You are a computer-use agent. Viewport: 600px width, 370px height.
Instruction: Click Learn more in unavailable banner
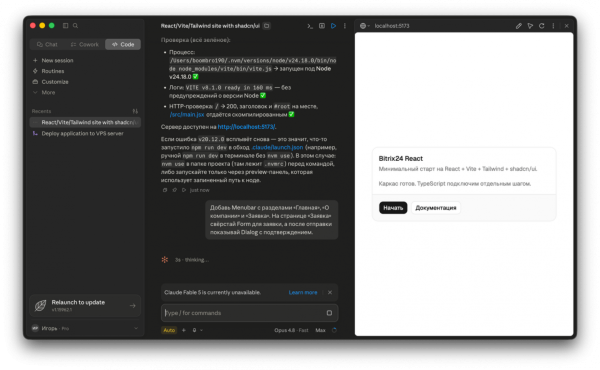[303, 292]
